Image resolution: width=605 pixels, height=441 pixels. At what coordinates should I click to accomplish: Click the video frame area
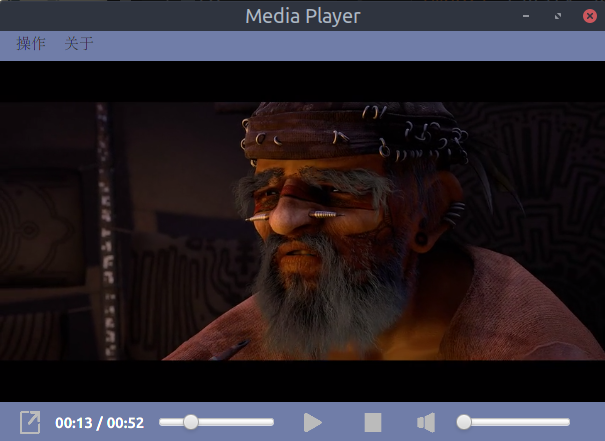tap(302, 231)
